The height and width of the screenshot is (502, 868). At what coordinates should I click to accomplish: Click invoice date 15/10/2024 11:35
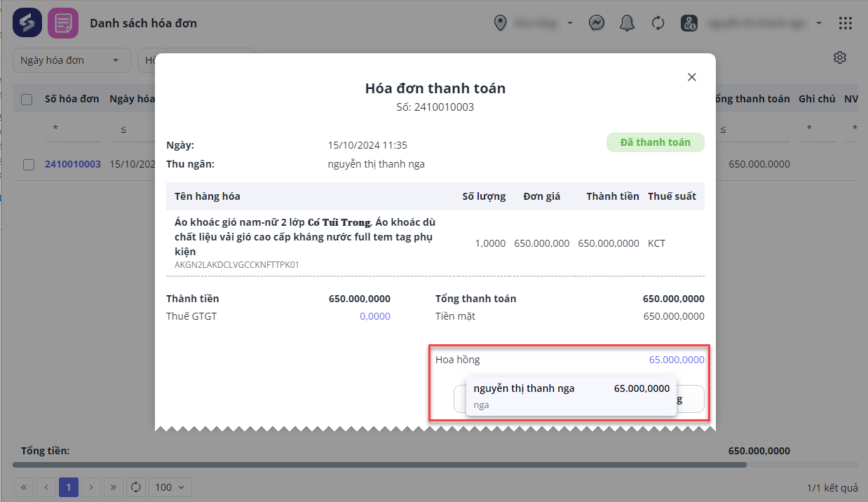pyautogui.click(x=367, y=145)
